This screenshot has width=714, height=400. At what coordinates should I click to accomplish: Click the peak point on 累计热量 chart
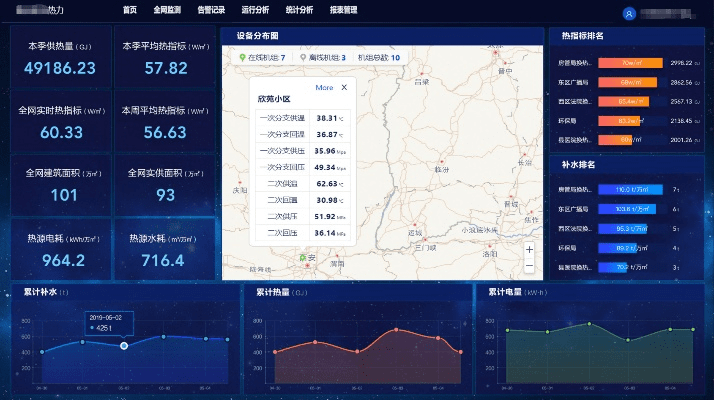click(x=397, y=329)
